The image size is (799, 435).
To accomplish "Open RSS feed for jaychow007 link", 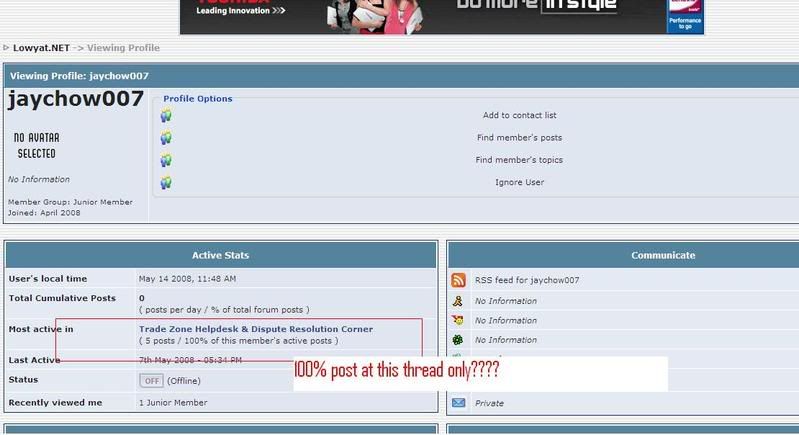I will (x=527, y=281).
